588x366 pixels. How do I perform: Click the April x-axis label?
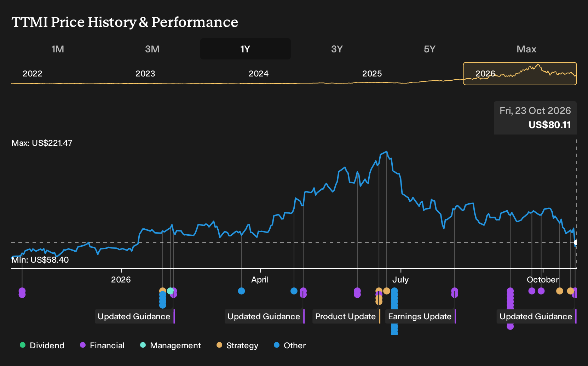[260, 280]
